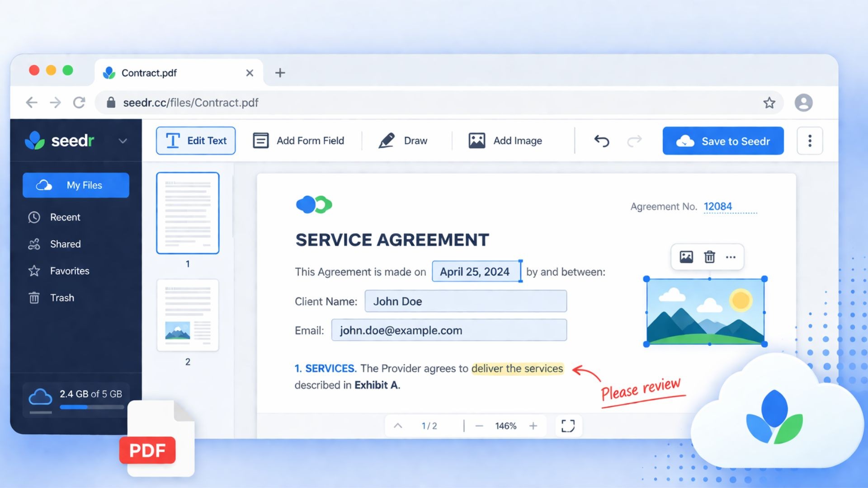The image size is (868, 488).
Task: Replace image via floating toolbar picture icon
Action: (x=686, y=257)
